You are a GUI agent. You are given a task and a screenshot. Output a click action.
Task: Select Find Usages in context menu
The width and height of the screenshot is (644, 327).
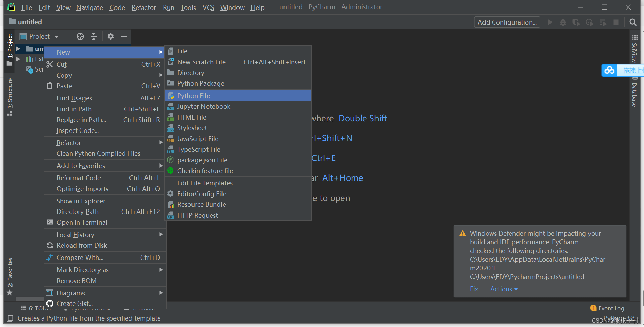click(x=105, y=98)
